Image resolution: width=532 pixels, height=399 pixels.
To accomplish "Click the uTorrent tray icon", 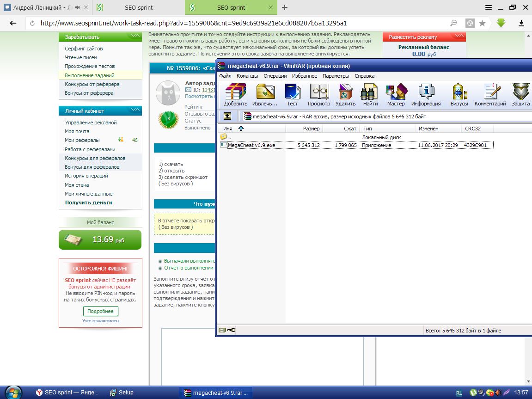I will tap(473, 393).
